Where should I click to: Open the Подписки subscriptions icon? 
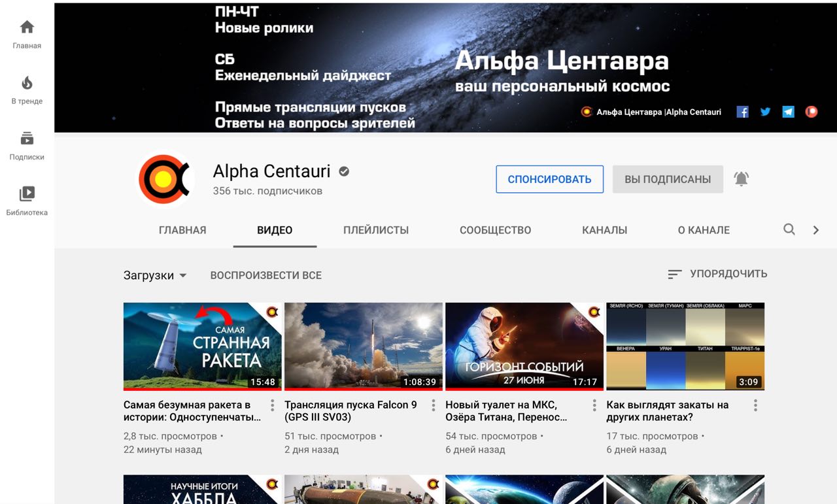tap(27, 138)
